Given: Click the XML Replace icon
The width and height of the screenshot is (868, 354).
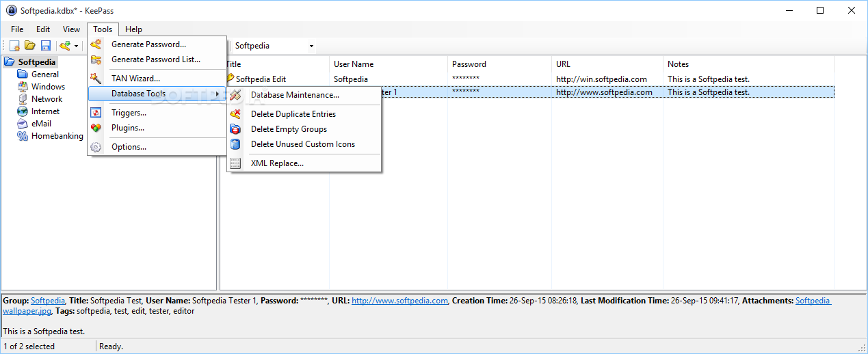Looking at the screenshot, I should point(235,163).
